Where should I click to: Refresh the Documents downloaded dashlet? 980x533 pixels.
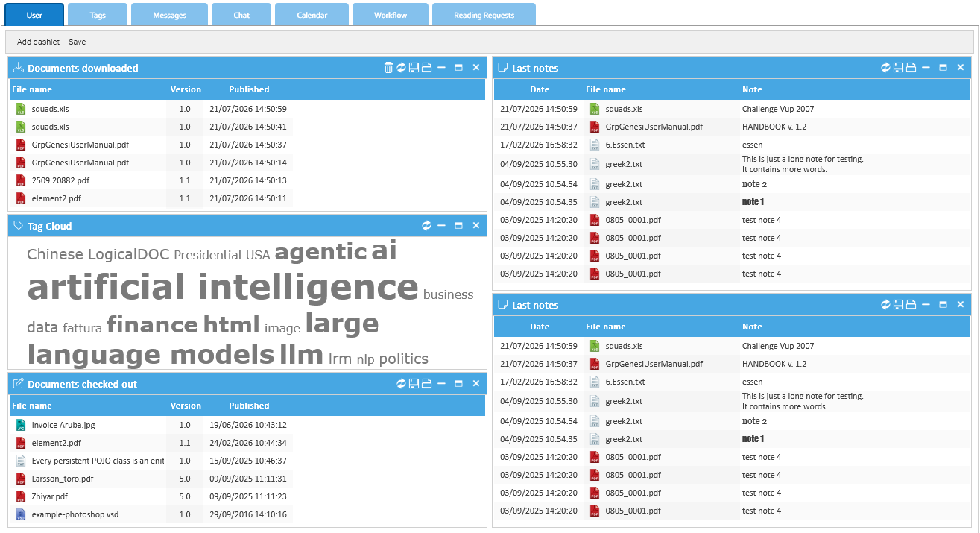pyautogui.click(x=401, y=68)
